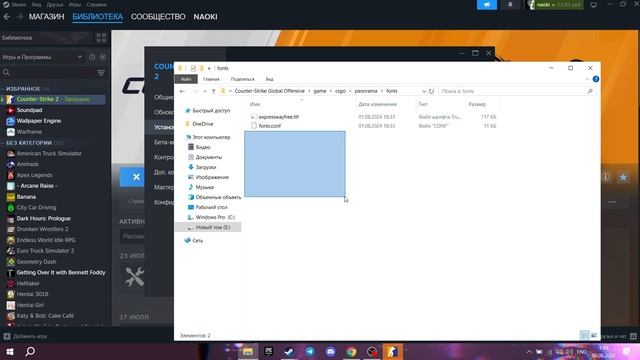
Task: Open Explorer recent locations dropdown arrow
Action: click(205, 91)
